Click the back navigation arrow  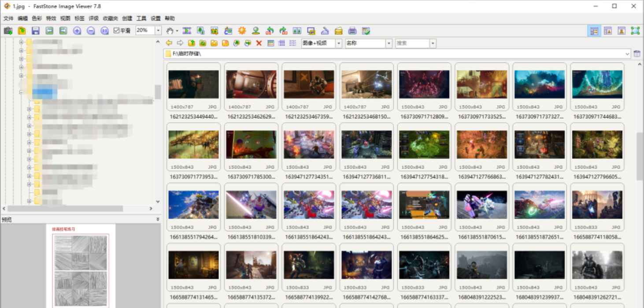(x=170, y=43)
